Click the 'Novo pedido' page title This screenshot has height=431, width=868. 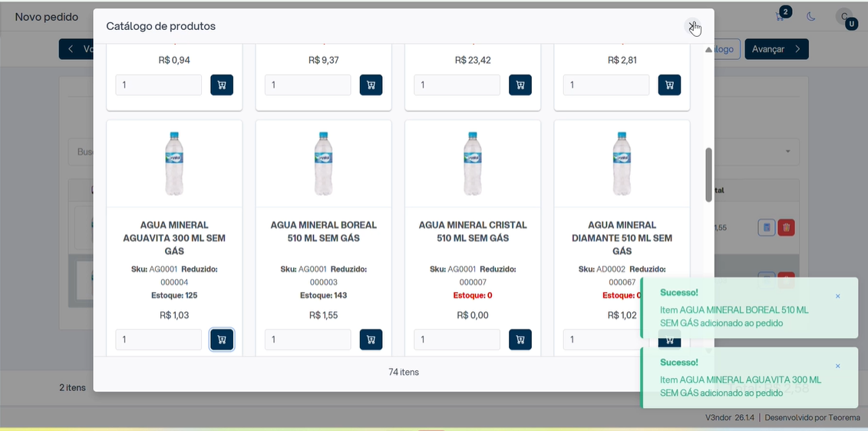(x=47, y=17)
